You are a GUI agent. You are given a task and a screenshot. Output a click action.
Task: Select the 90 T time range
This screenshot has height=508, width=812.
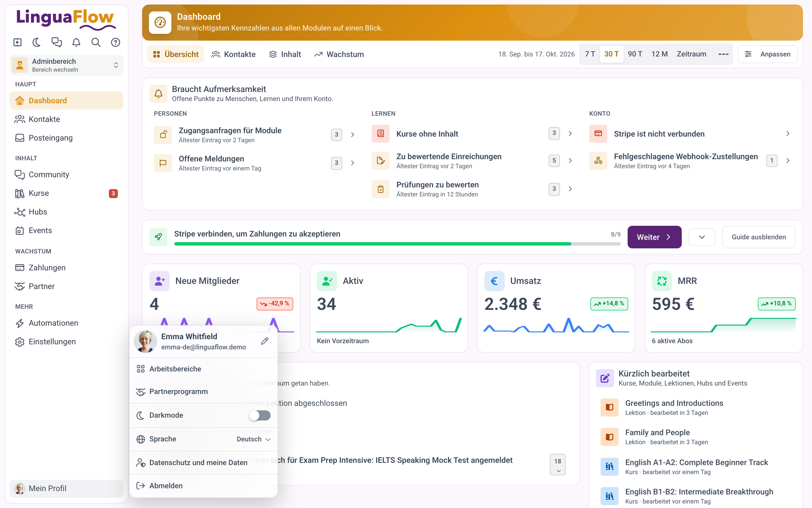point(635,54)
